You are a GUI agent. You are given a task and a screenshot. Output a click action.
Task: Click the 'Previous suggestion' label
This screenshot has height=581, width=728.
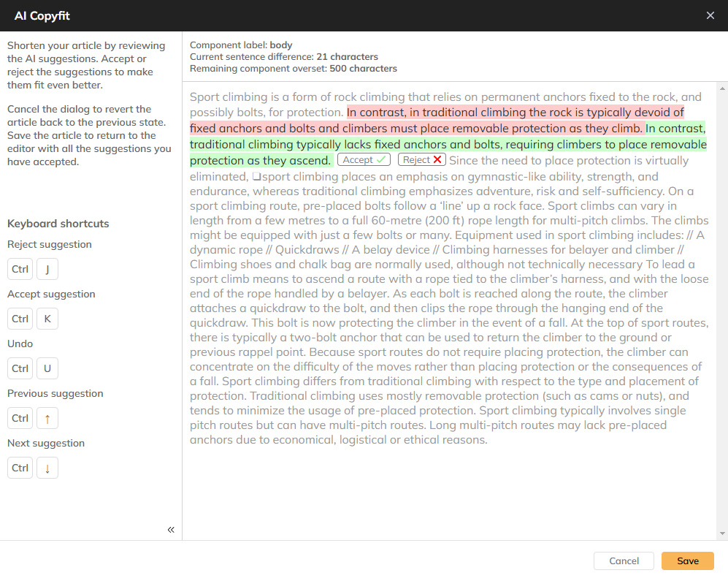coord(55,394)
